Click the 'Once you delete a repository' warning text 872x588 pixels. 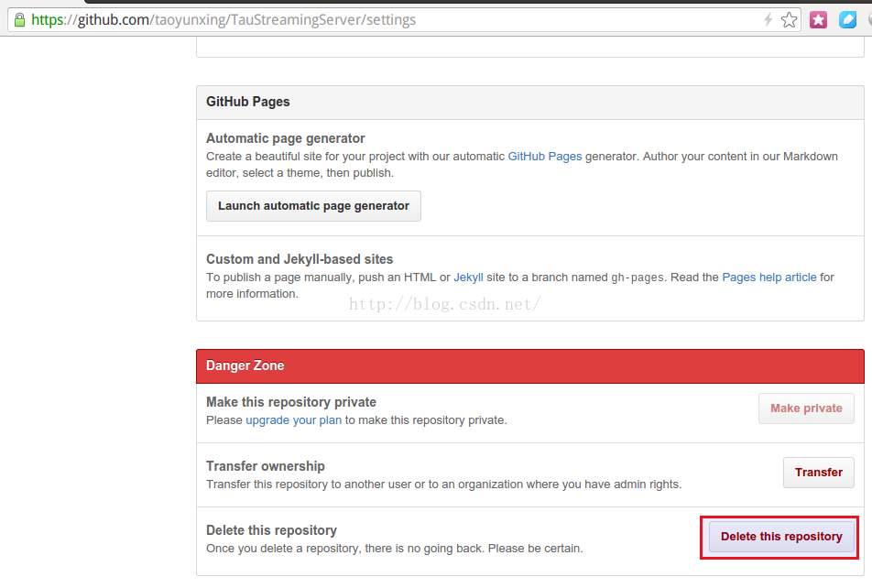394,549
